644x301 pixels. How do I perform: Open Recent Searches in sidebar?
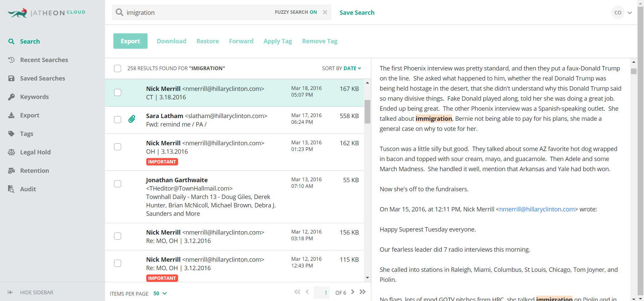(44, 60)
